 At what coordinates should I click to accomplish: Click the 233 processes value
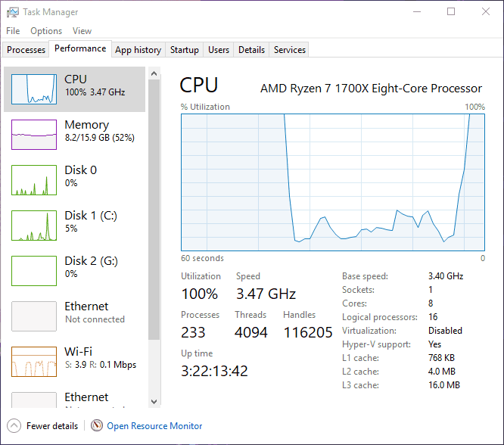(x=193, y=332)
